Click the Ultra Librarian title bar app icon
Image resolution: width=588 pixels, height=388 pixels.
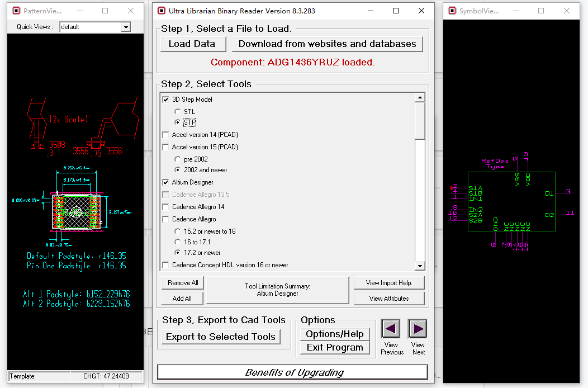coord(162,11)
